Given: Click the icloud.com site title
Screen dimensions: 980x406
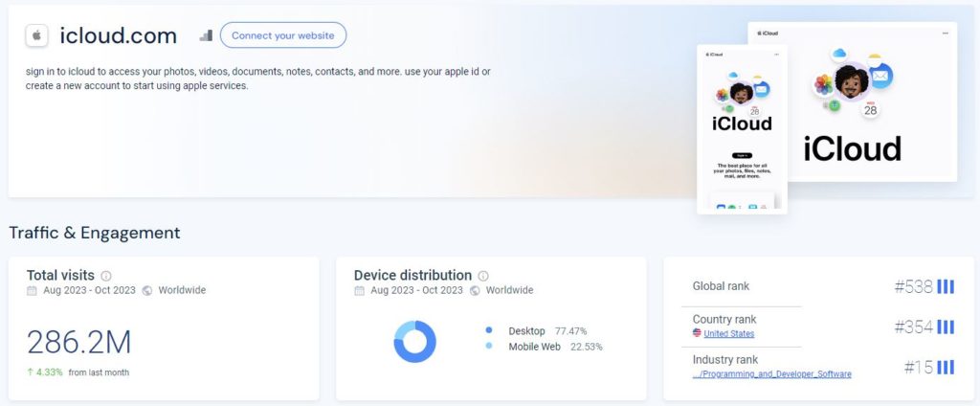Looking at the screenshot, I should pyautogui.click(x=118, y=35).
